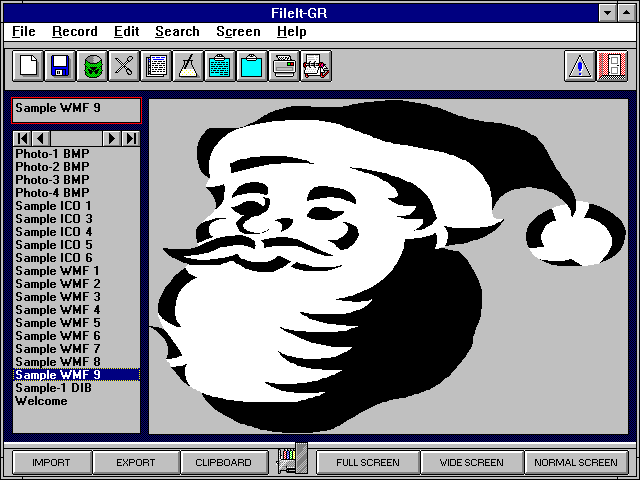Click the warning triangle icon

pyautogui.click(x=580, y=67)
